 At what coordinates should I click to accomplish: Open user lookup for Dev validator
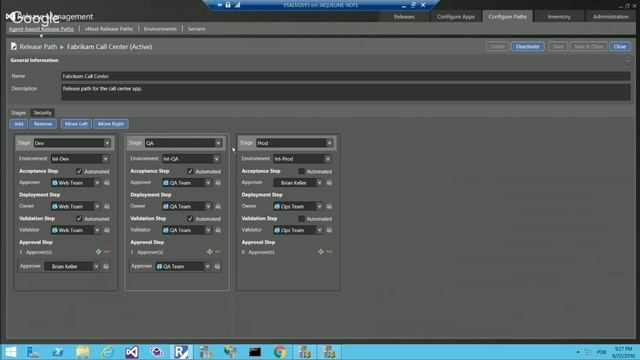pyautogui.click(x=107, y=230)
